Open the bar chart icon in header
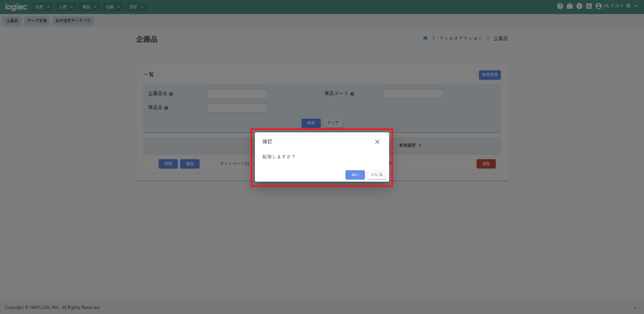Screen dimensions: 644x314 click(589, 6)
